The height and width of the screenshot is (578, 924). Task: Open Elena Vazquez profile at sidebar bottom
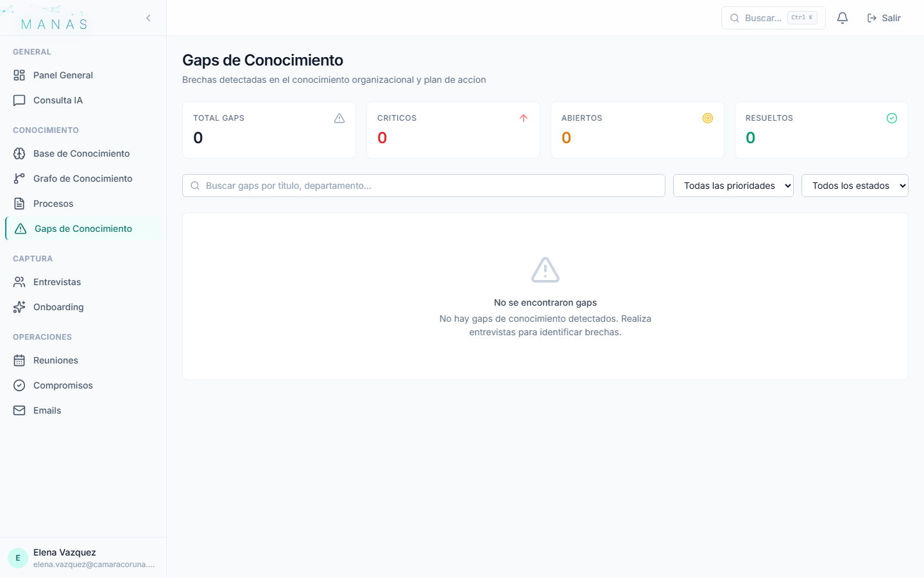pyautogui.click(x=64, y=557)
